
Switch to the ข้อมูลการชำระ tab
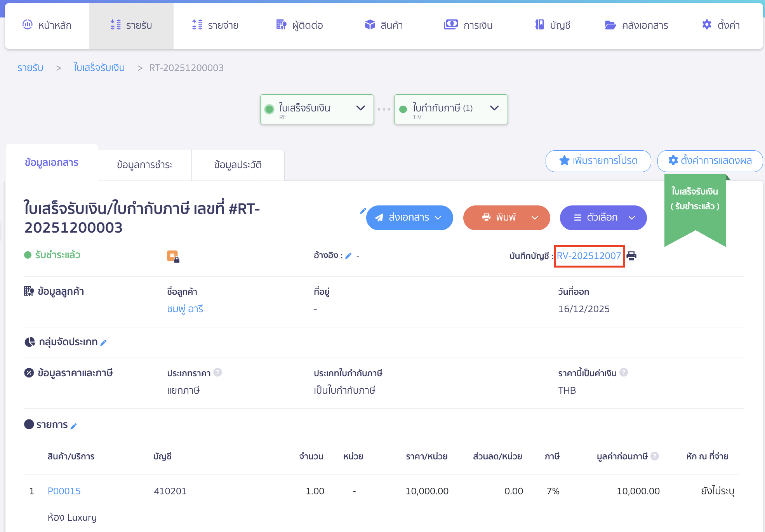[144, 165]
